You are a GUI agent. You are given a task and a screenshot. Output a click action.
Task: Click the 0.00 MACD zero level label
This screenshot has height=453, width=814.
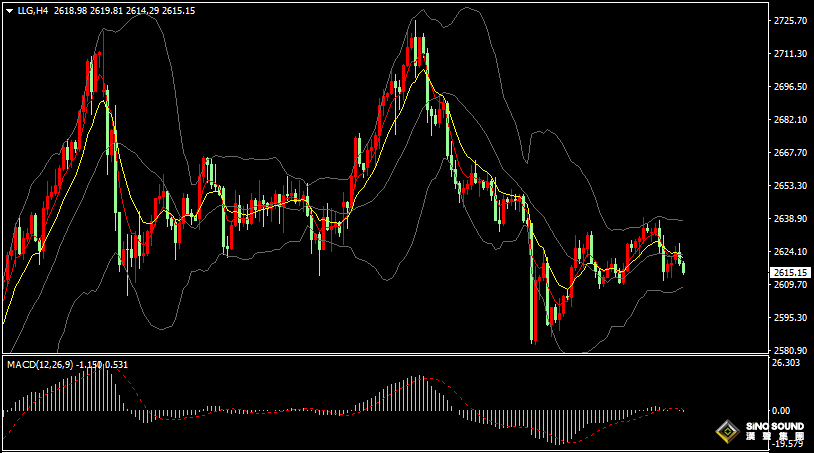pos(783,410)
